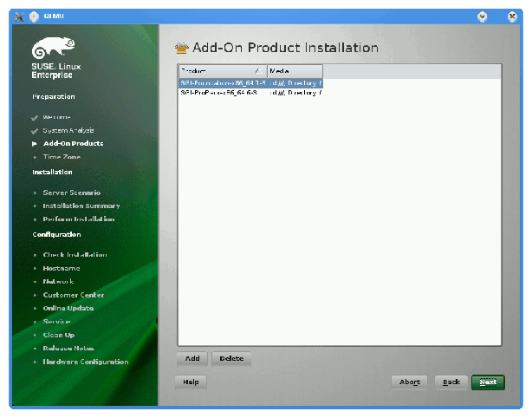
Task: Click the Customer Center step
Action: (x=74, y=295)
